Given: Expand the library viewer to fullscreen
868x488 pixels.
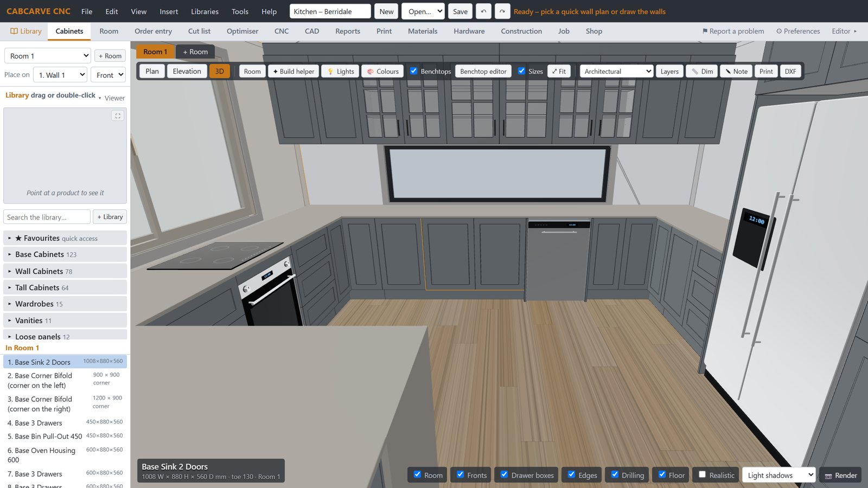Looking at the screenshot, I should click(x=118, y=116).
